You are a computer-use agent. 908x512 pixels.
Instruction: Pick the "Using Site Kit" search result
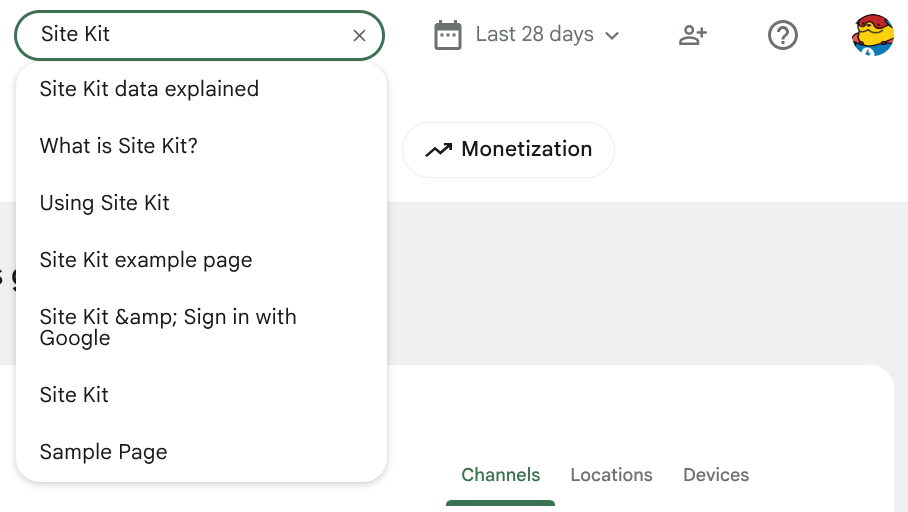105,203
